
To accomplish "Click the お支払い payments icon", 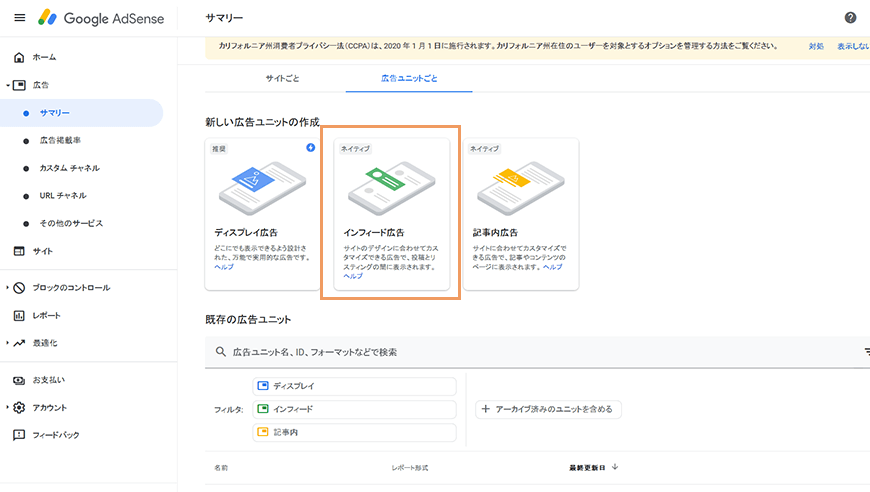I will tap(19, 380).
